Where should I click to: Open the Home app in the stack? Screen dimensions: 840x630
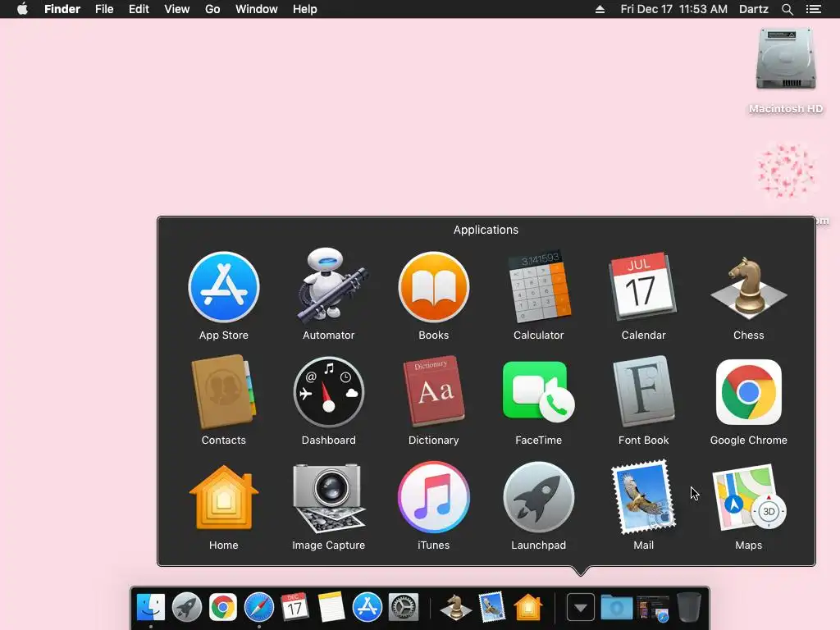point(224,497)
